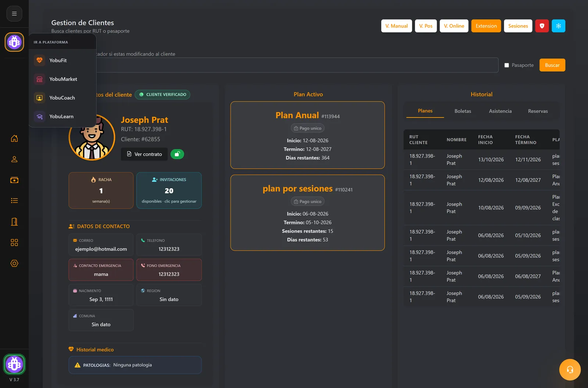Screen dimensions: 588x388
Task: Click the Sesiones button
Action: 518,26
